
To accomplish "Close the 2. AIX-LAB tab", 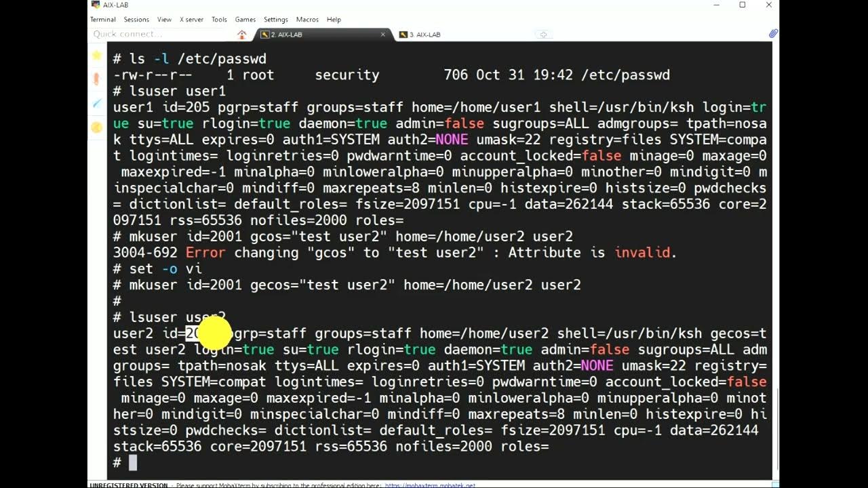I will [x=382, y=35].
